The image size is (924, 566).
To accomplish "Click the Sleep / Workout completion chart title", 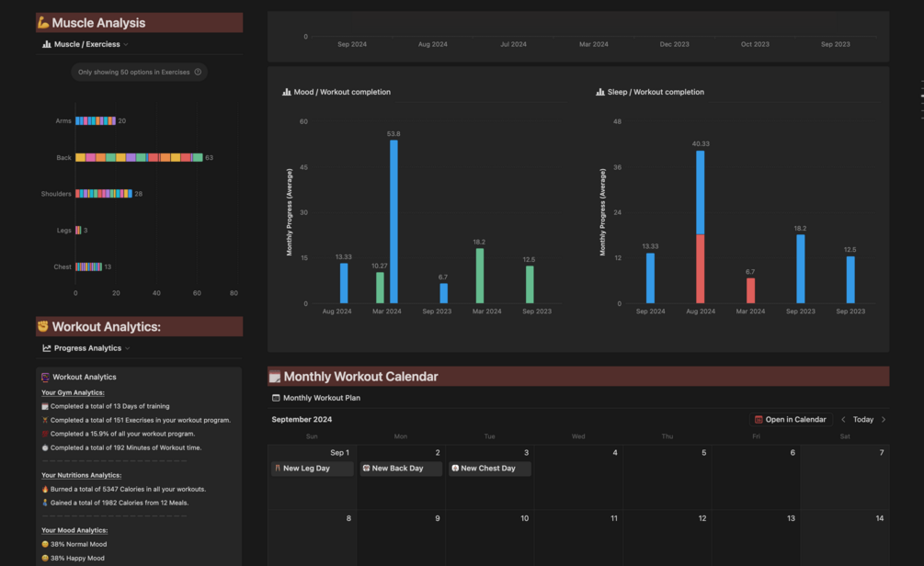I will [656, 92].
